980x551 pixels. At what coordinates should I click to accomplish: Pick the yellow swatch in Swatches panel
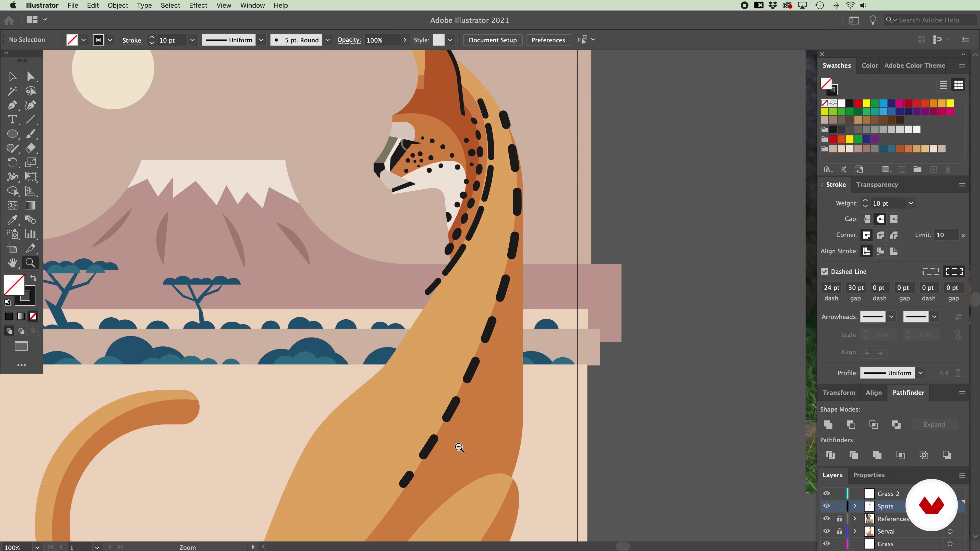click(866, 103)
